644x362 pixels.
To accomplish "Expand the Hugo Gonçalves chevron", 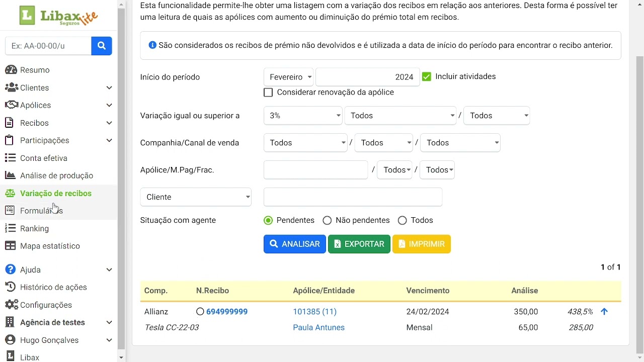I will click(109, 340).
